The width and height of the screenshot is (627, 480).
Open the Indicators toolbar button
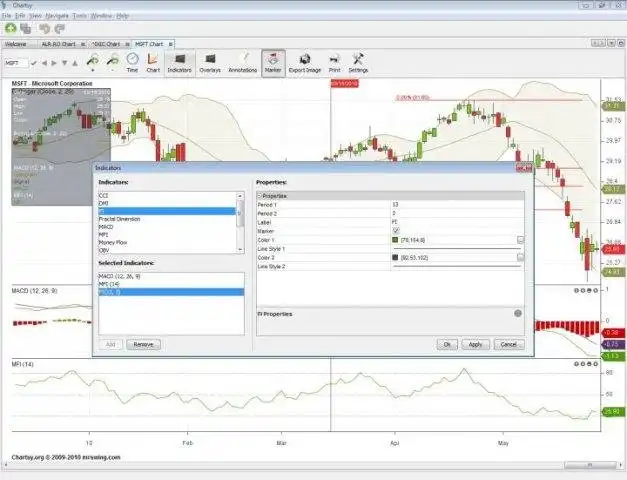pos(180,63)
